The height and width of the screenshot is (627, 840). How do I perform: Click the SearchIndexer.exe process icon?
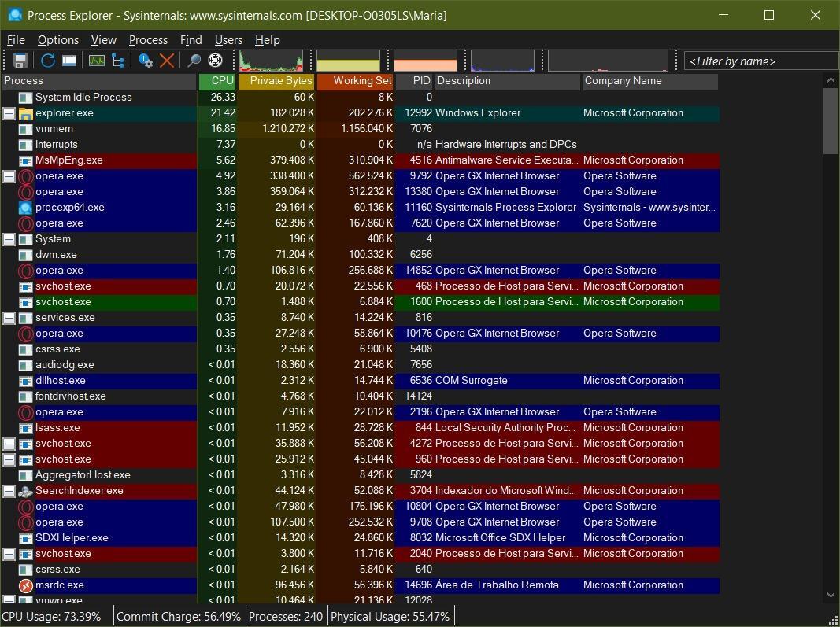[25, 491]
